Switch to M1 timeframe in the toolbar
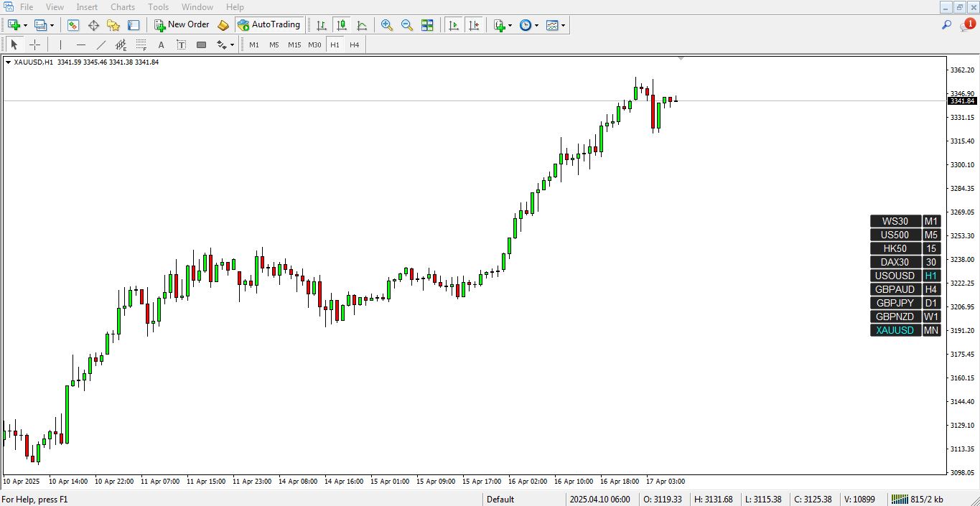 pos(254,44)
